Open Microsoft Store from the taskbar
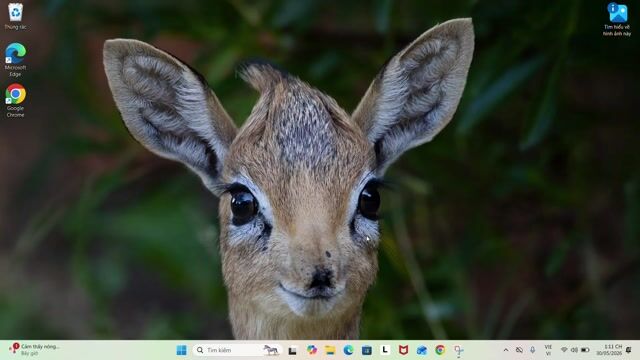The height and width of the screenshot is (360, 640). click(367, 350)
